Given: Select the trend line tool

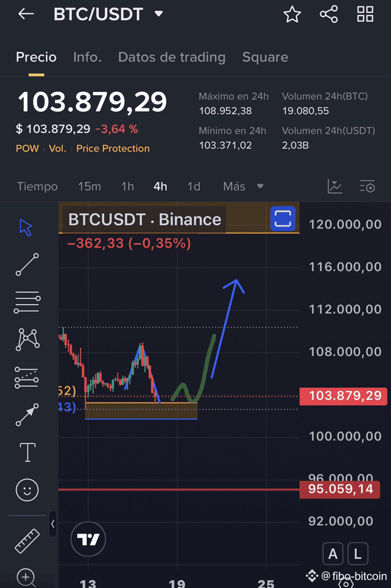Looking at the screenshot, I should pyautogui.click(x=27, y=264).
